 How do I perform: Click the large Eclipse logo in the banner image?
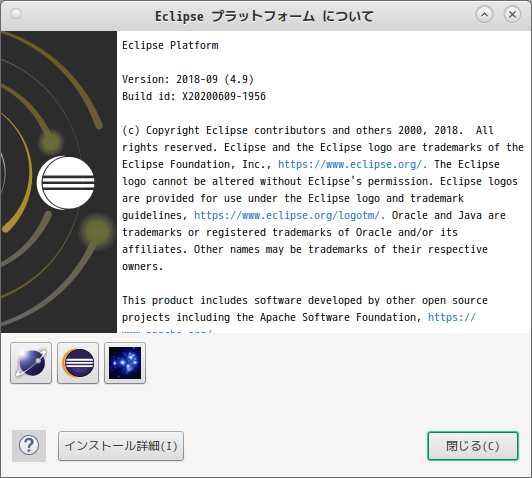pyautogui.click(x=66, y=183)
